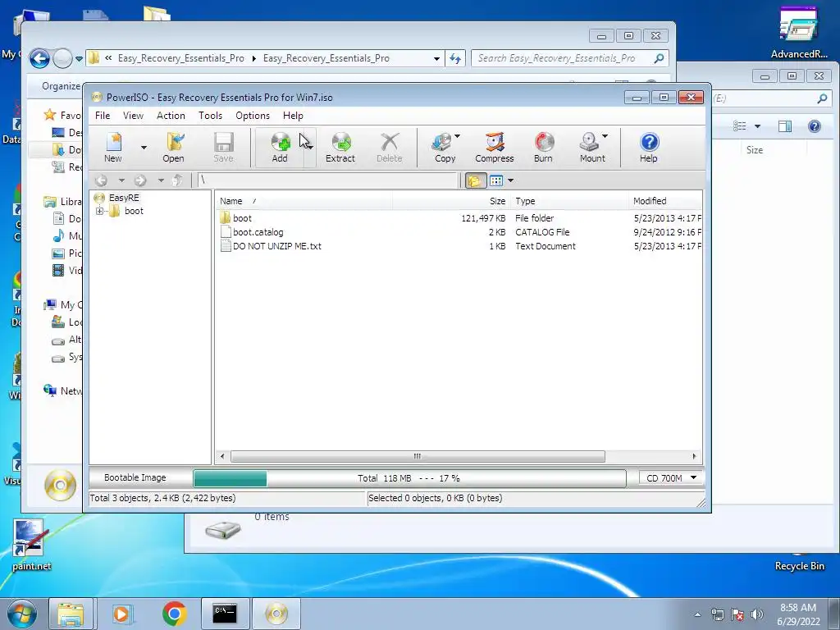Click the PowerISO path input field
The height and width of the screenshot is (630, 840).
tap(327, 180)
